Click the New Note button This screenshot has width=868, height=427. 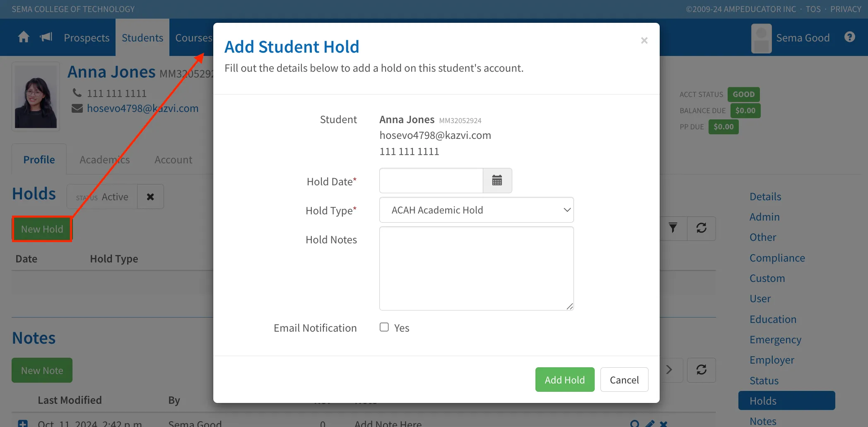pos(42,370)
